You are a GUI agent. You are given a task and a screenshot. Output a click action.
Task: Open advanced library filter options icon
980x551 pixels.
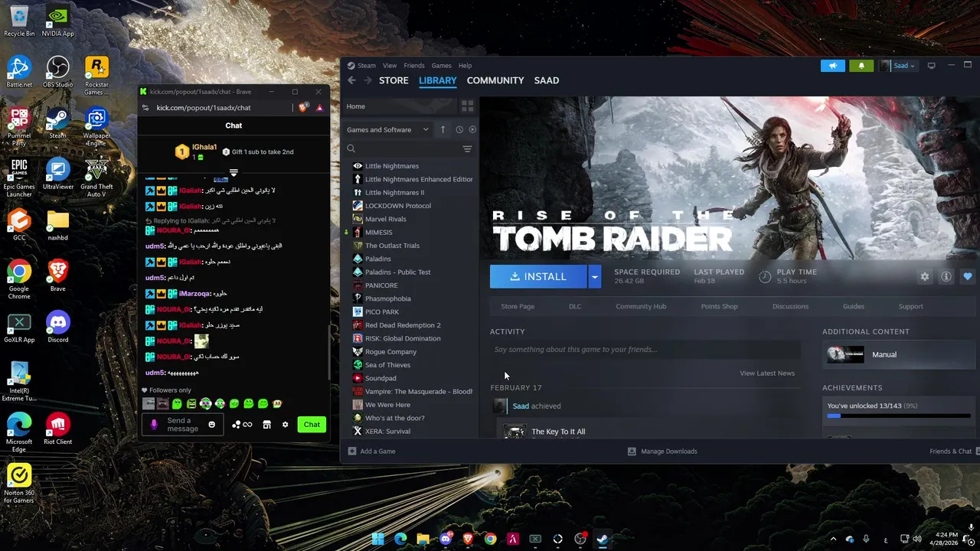point(467,149)
